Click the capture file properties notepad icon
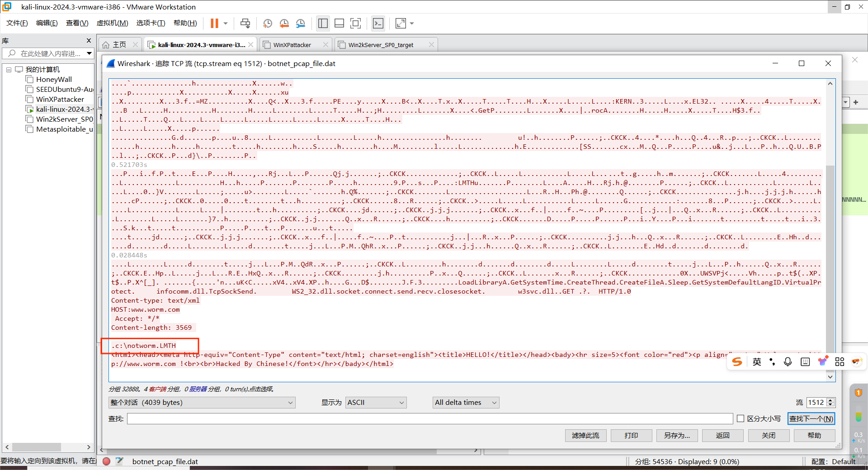The width and height of the screenshot is (868, 470). pyautogui.click(x=119, y=461)
